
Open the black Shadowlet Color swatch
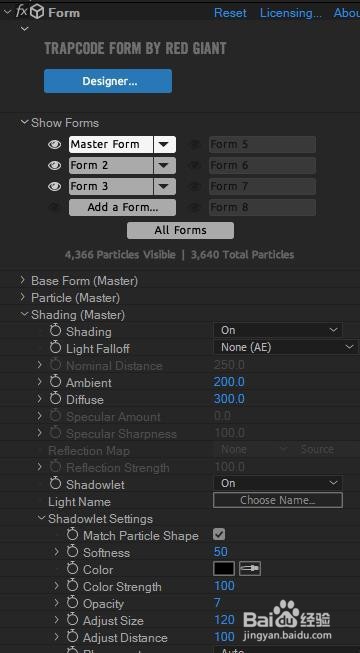click(224, 569)
